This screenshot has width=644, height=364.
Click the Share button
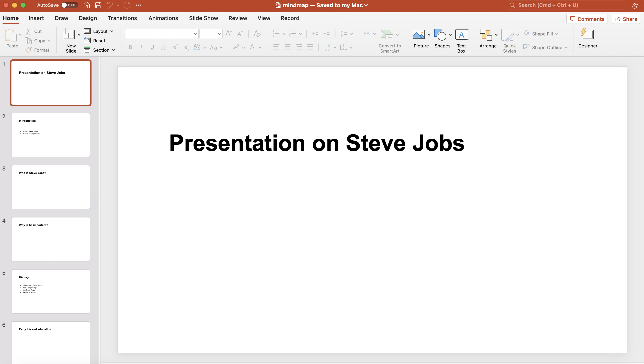click(626, 19)
